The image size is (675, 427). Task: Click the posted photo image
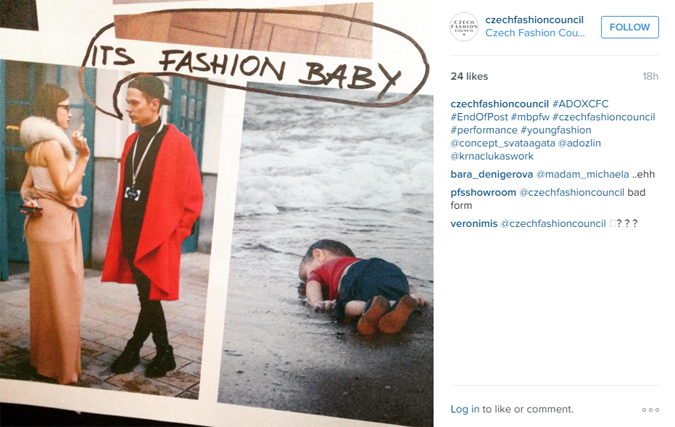pyautogui.click(x=217, y=214)
